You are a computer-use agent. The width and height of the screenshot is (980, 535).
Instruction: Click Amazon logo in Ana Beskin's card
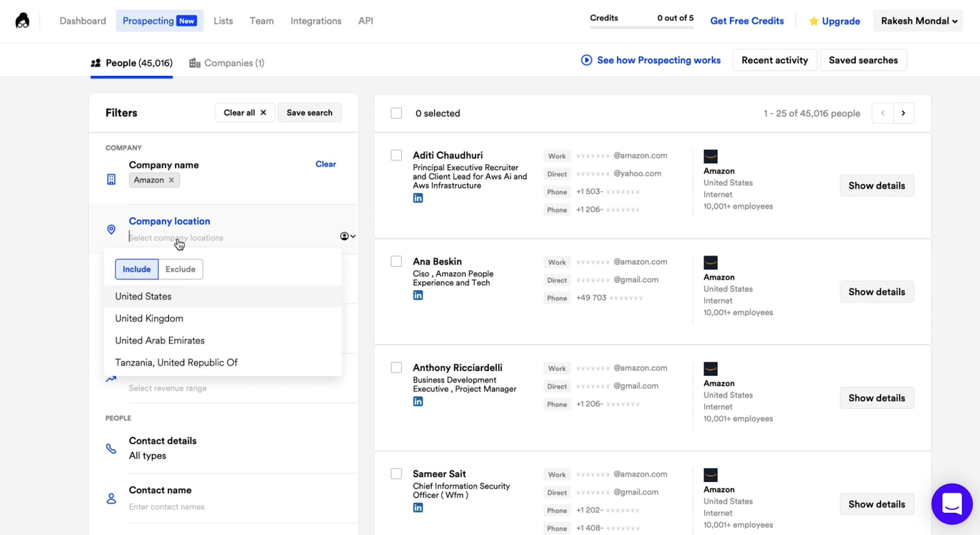(710, 263)
